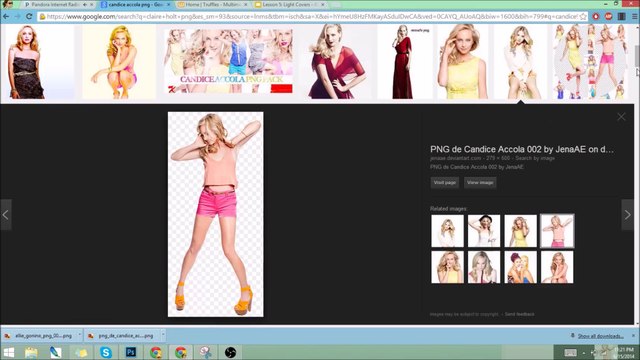Image resolution: width=640 pixels, height=360 pixels.
Task: Select the multi-pose collage thumbnail with checkerboard background
Action: [589, 62]
